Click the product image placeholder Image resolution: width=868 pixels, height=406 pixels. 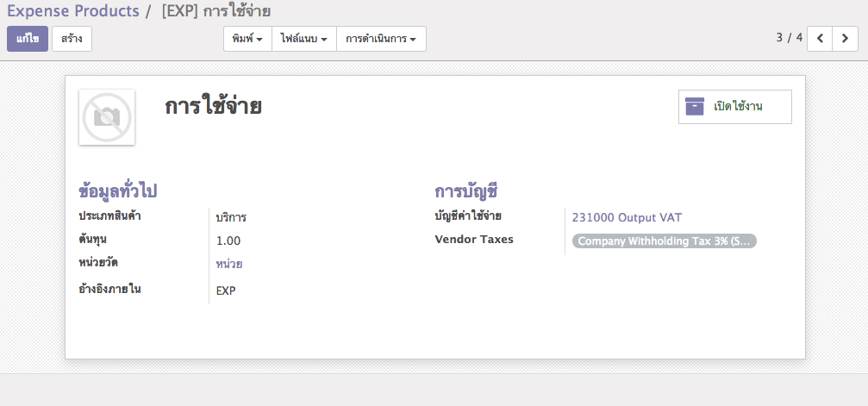[x=107, y=117]
